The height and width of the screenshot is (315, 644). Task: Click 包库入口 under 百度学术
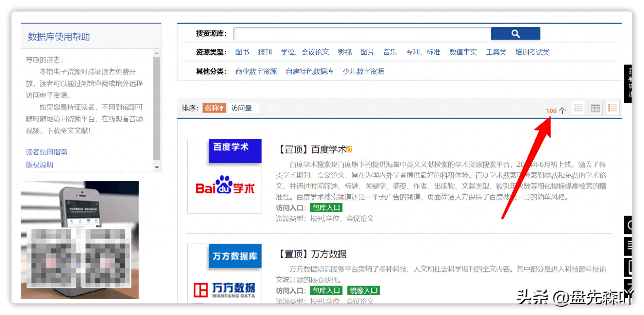pos(326,207)
